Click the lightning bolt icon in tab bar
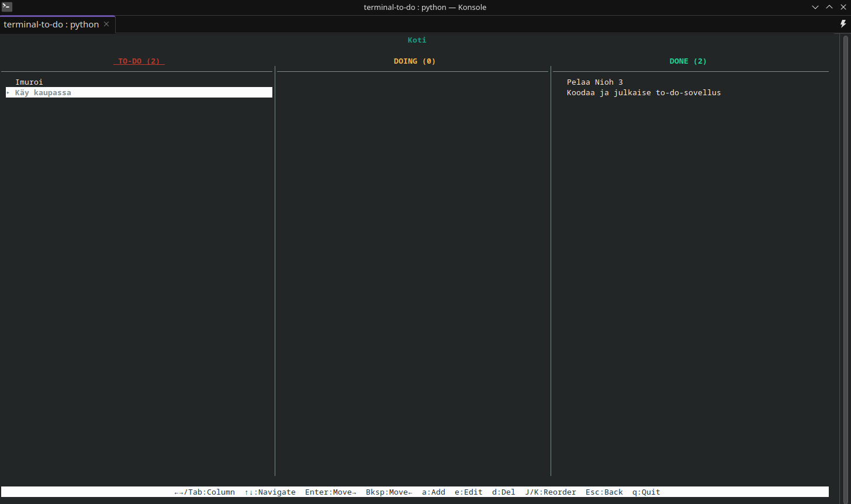 tap(843, 24)
